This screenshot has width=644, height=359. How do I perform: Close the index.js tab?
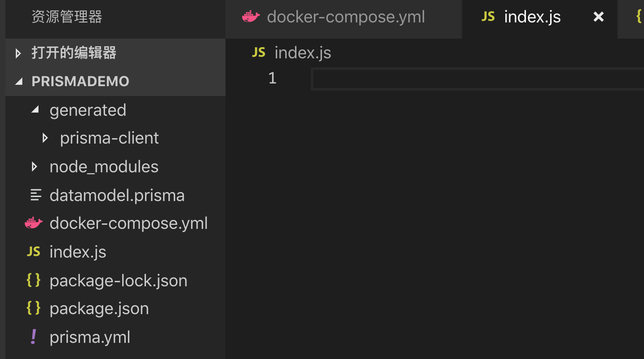point(598,17)
